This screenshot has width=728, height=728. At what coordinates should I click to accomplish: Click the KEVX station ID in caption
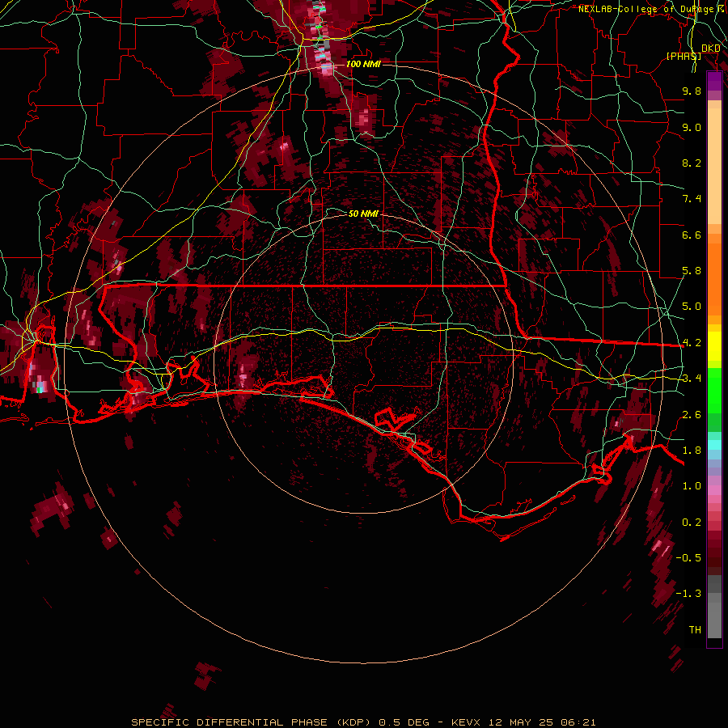(468, 722)
